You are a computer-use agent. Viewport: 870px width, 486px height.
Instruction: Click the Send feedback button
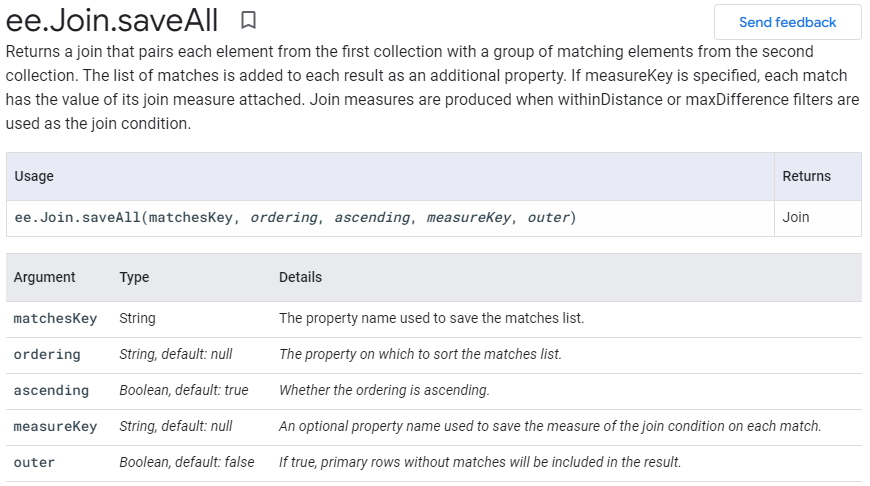(x=787, y=22)
